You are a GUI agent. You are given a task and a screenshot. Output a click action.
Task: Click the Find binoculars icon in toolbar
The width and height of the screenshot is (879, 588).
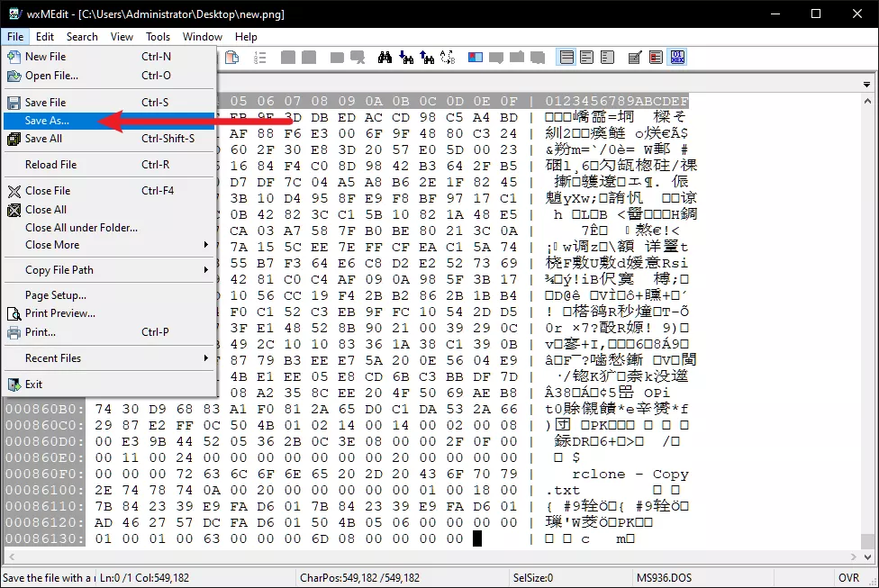coord(385,57)
